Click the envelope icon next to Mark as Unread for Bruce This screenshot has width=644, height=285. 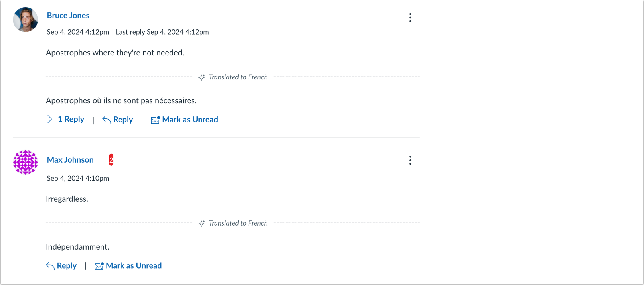[155, 119]
